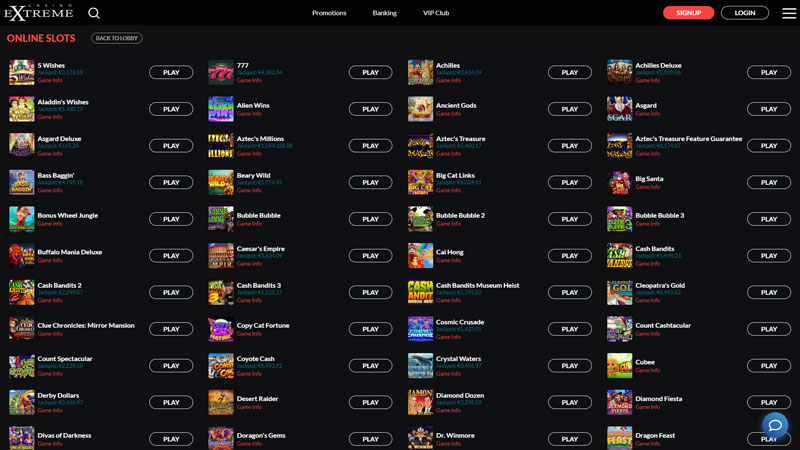Play the Coyote Cash slot
This screenshot has height=450, width=800.
[x=370, y=366]
